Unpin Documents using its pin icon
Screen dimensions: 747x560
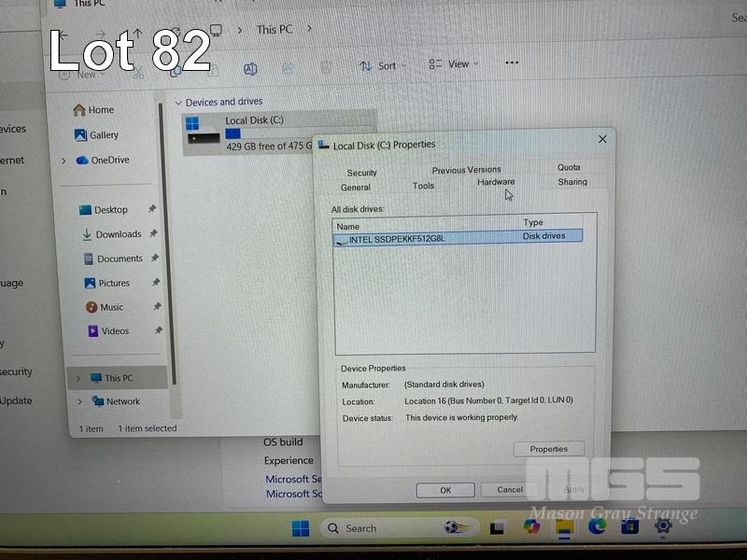155,258
